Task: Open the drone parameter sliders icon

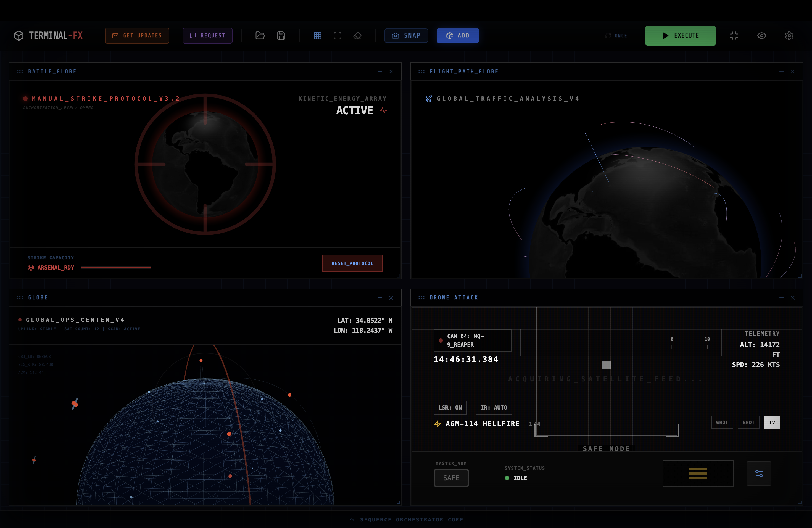Action: coord(759,473)
